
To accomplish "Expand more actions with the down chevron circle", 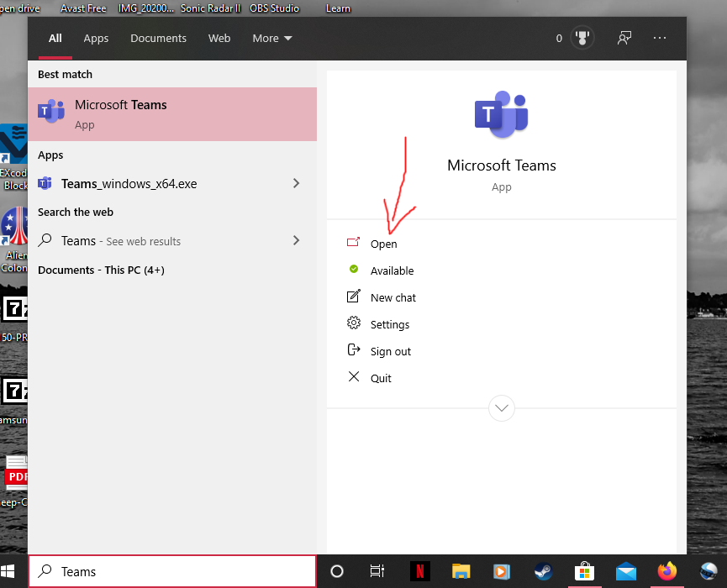I will tap(501, 407).
